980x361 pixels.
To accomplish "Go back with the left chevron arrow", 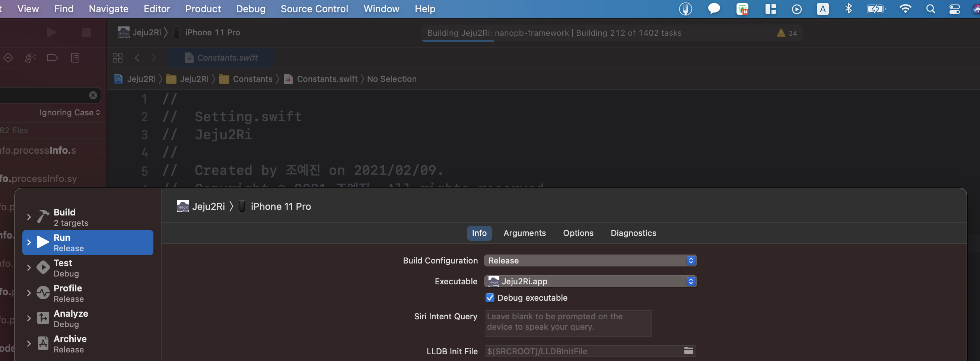I will click(x=137, y=58).
